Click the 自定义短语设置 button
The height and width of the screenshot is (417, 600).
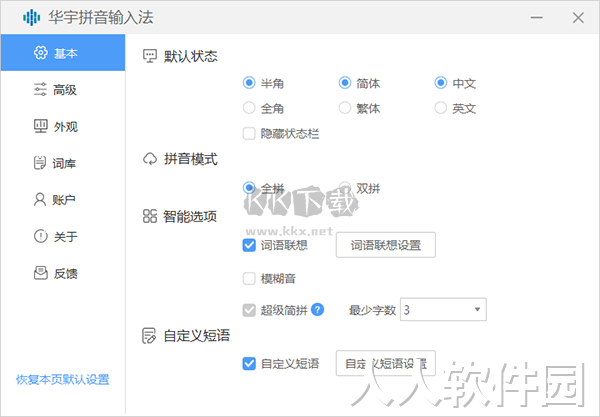[386, 363]
